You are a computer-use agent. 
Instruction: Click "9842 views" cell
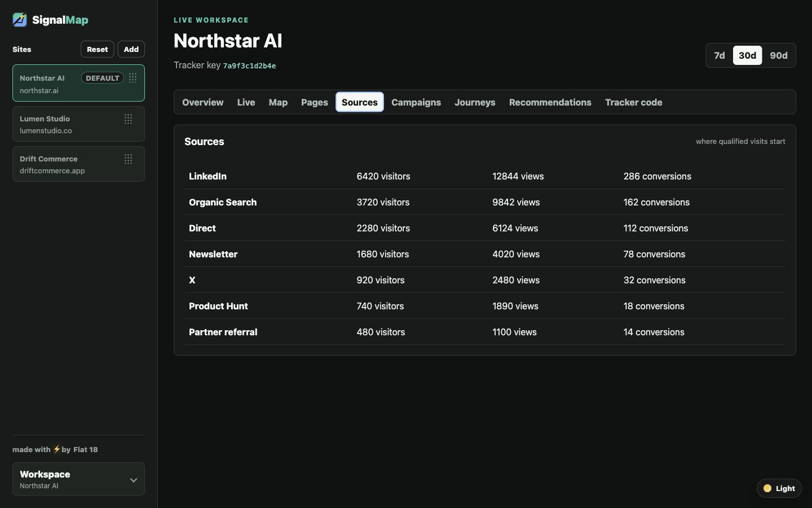click(516, 202)
